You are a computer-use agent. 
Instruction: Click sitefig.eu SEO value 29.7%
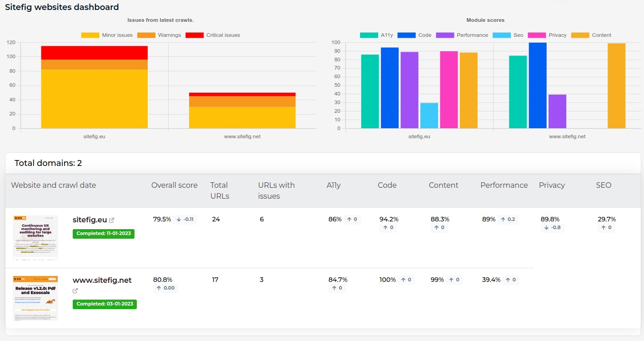607,219
